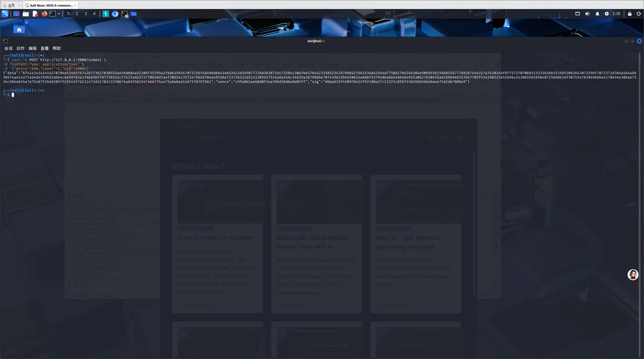Screen dimensions: 644x359
Task: Open the power manager tray icon
Action: [607, 14]
